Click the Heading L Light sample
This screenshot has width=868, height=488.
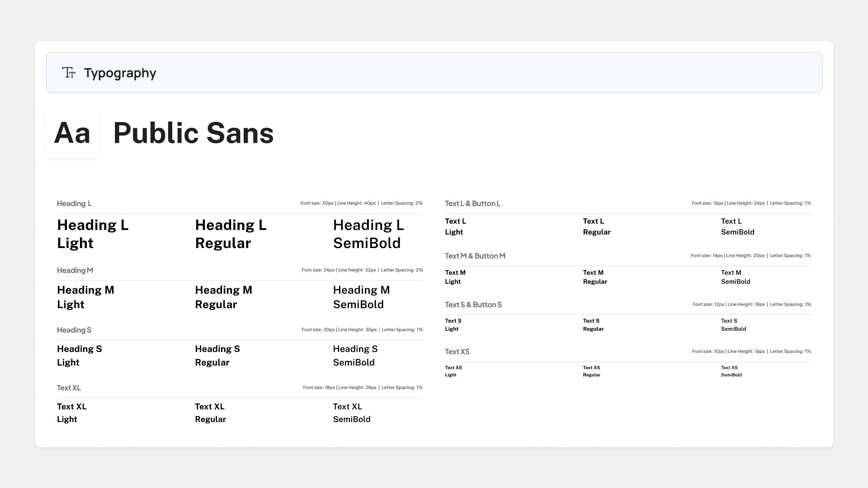point(93,234)
